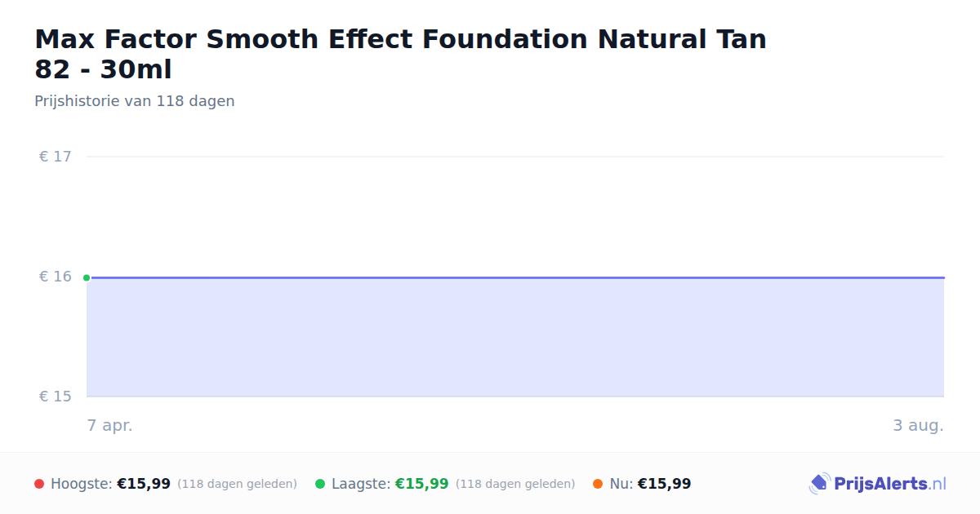
Task: Click the 118 dagen geleden note after Hoogste
Action: click(x=237, y=484)
